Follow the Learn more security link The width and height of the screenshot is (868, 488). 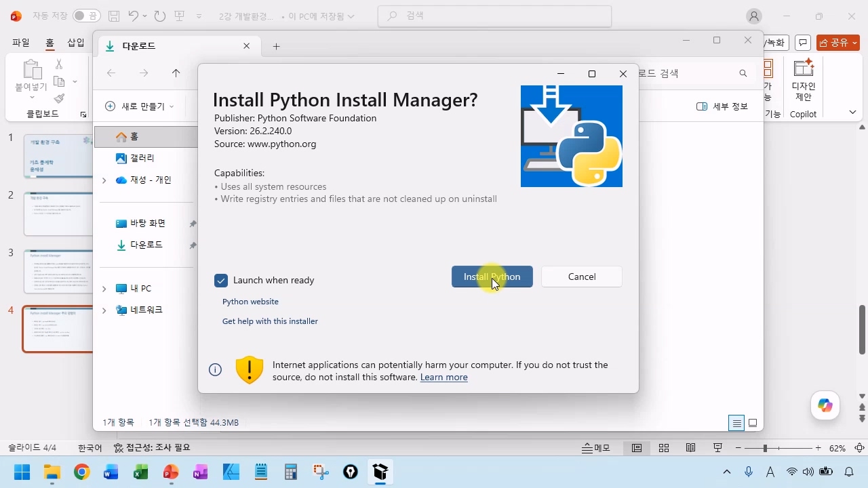point(444,378)
